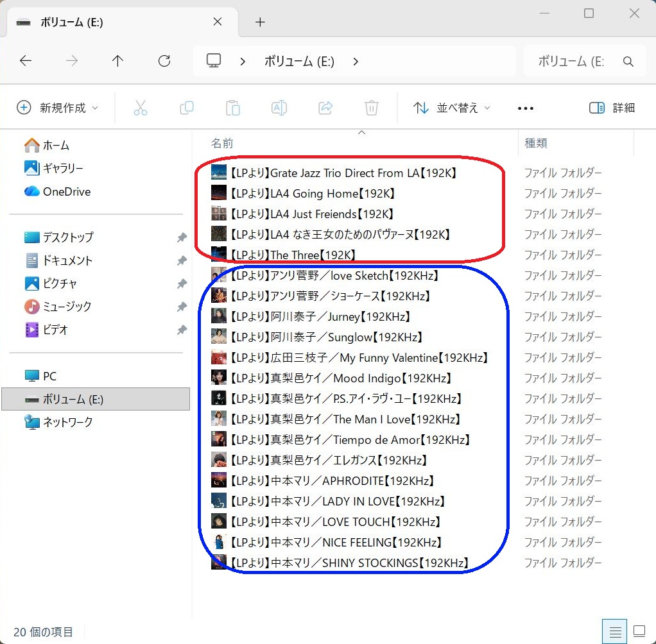Click the Paste clipboard icon
656x644 pixels.
tap(233, 108)
